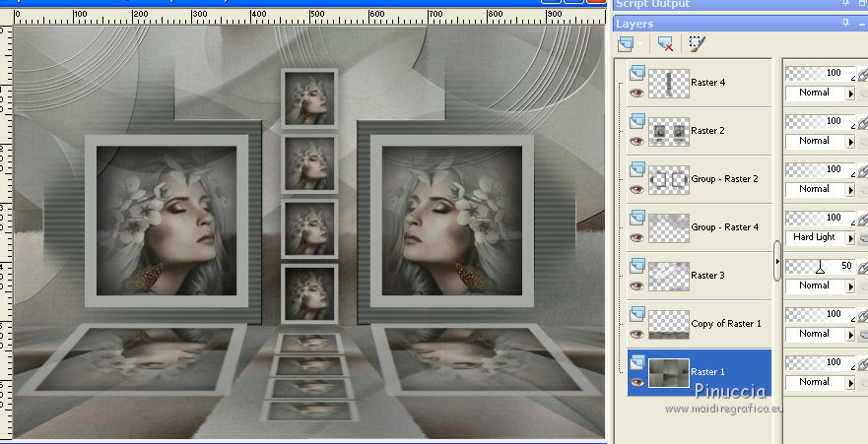The height and width of the screenshot is (444, 868).
Task: Pin the Layers panel with the pushpin
Action: (x=845, y=23)
